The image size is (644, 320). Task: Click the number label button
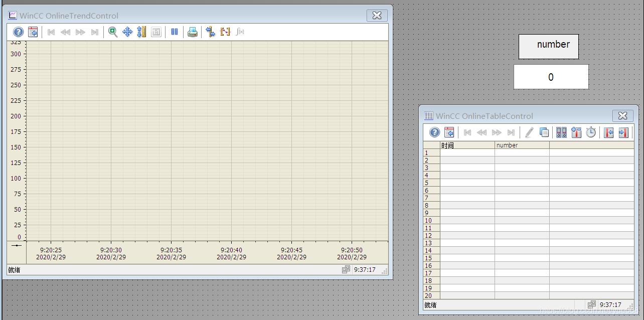click(x=549, y=47)
